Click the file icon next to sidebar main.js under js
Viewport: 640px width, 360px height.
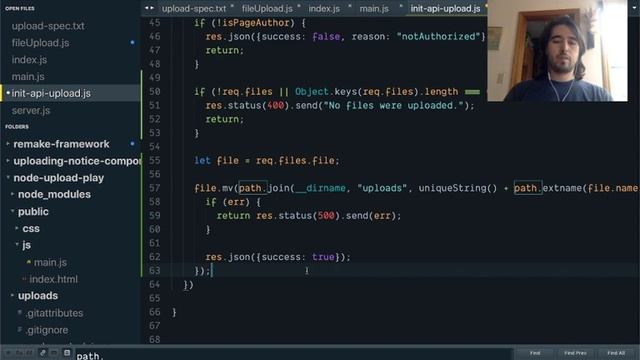pos(29,262)
